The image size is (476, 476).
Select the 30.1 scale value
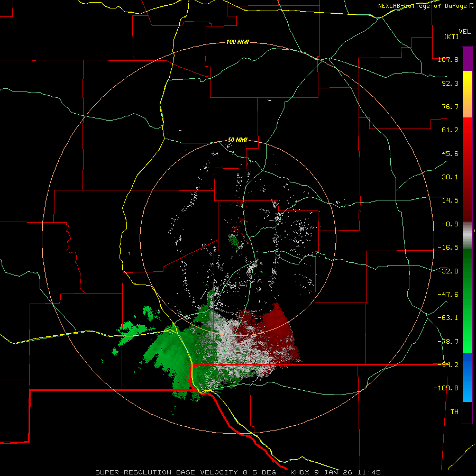450,177
